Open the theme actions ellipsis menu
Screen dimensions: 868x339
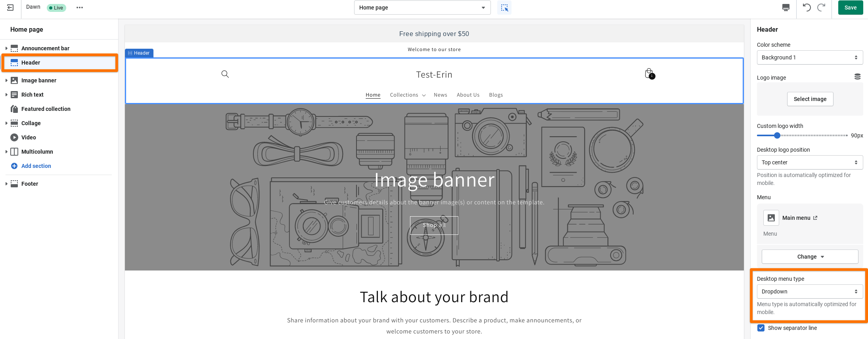tap(80, 8)
